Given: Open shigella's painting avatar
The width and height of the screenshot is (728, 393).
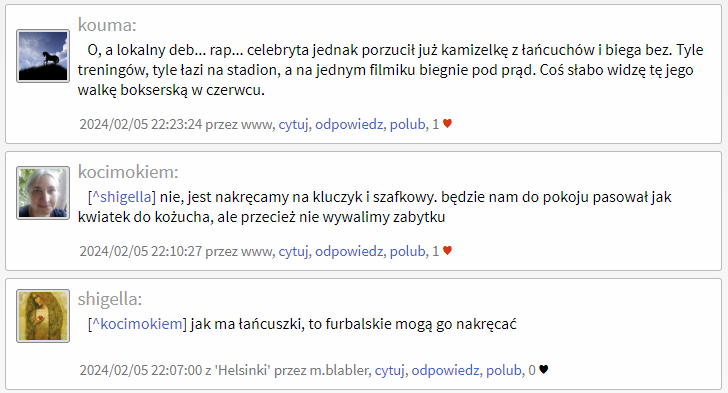Looking at the screenshot, I should click(x=43, y=316).
